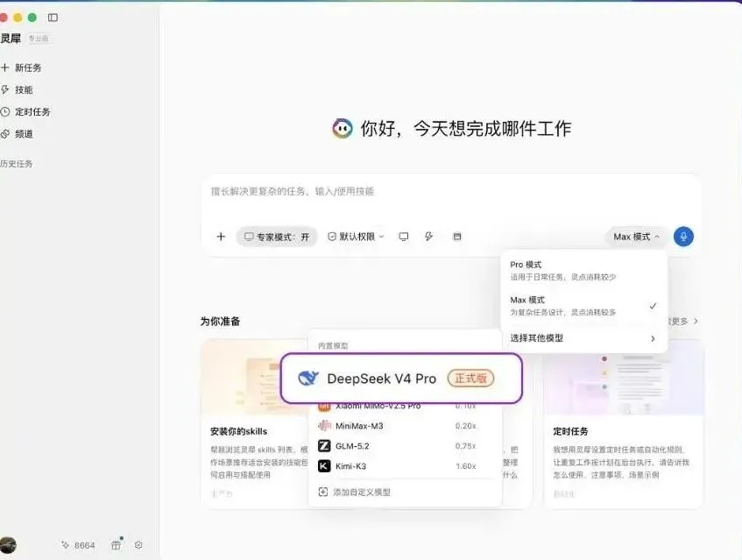Open the 安装你的skills card

255,423
